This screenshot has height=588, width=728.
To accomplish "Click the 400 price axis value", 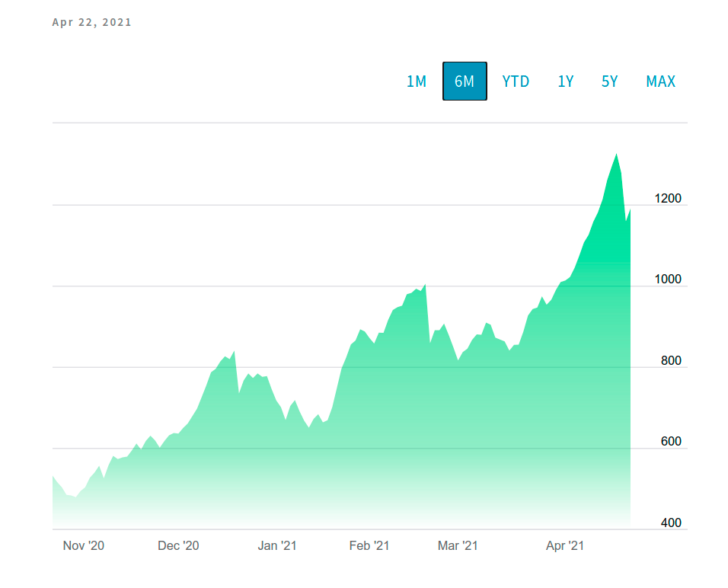I will pyautogui.click(x=671, y=522).
